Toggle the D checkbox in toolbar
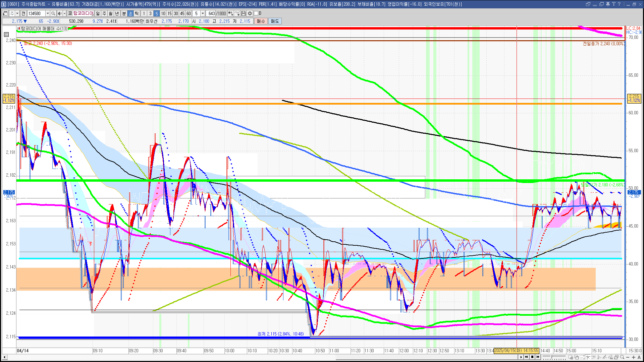Screen dimensions: 644x362 (x=256, y=13)
